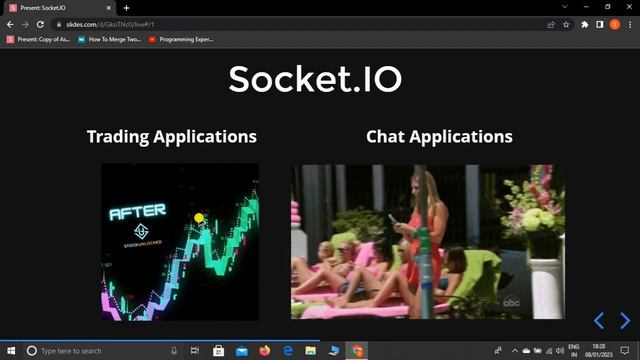The image size is (640, 360).
Task: Click the Socket.IO slide title
Action: pyautogui.click(x=315, y=79)
